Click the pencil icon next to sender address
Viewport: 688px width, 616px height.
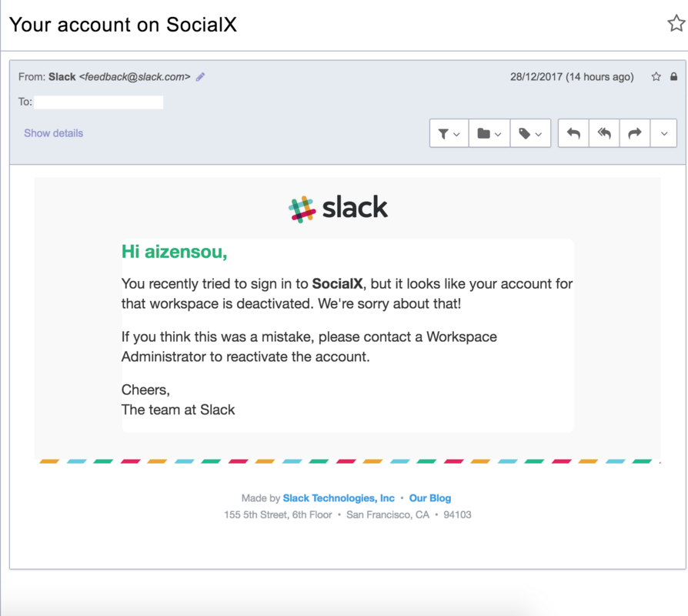201,77
